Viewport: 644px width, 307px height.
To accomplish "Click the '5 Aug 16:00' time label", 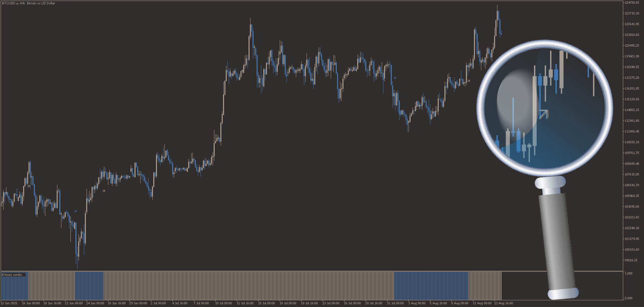I will click(x=438, y=303).
